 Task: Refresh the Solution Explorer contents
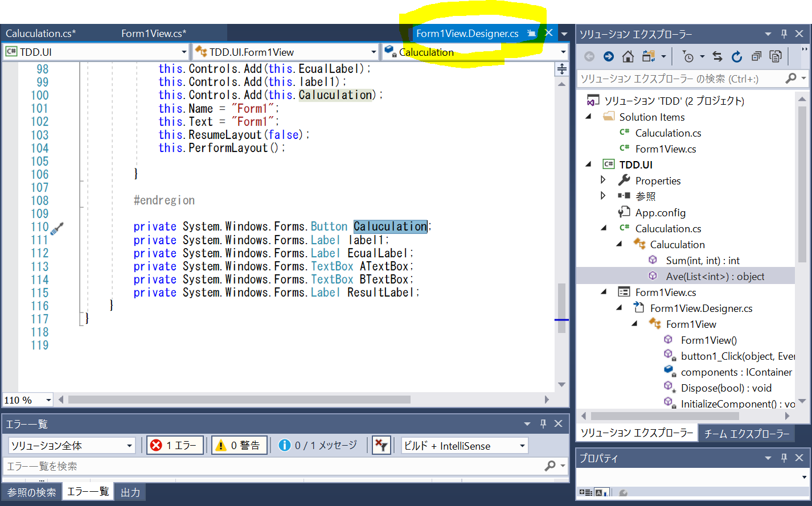737,56
